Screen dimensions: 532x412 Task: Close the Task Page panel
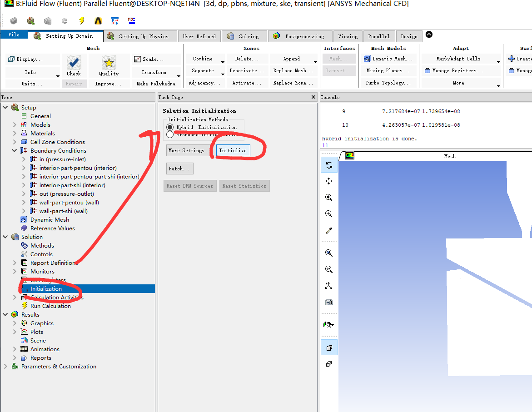click(x=313, y=97)
